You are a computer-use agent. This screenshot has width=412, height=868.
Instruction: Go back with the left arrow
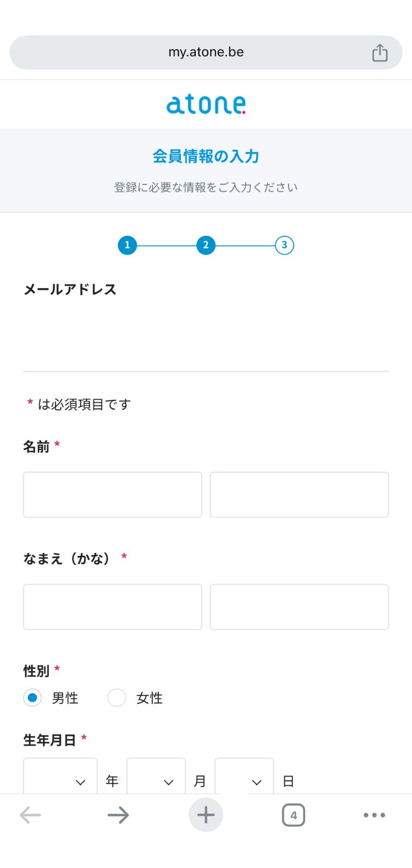30,815
